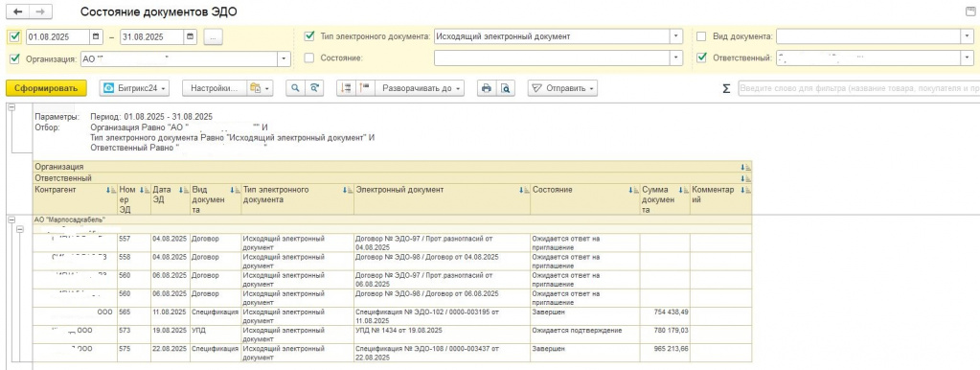Select amount cell 780 179,03
This screenshot has width=980, height=370.
point(665,335)
